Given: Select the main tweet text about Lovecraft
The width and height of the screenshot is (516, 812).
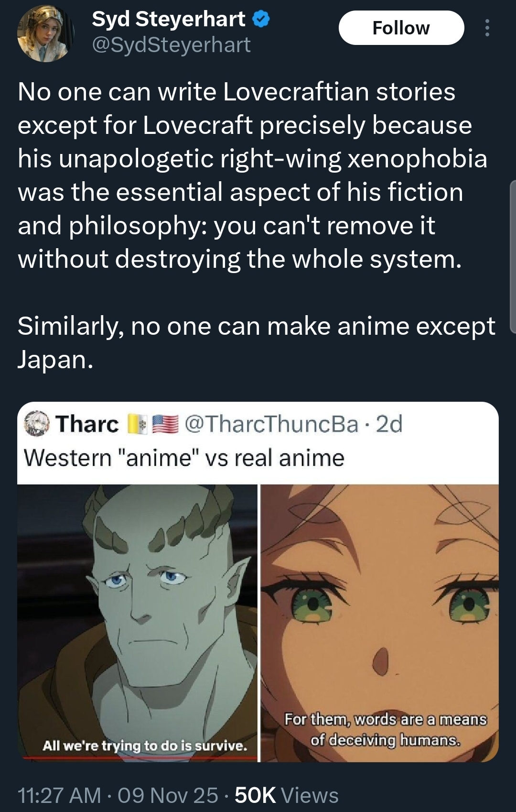Looking at the screenshot, I should [252, 176].
